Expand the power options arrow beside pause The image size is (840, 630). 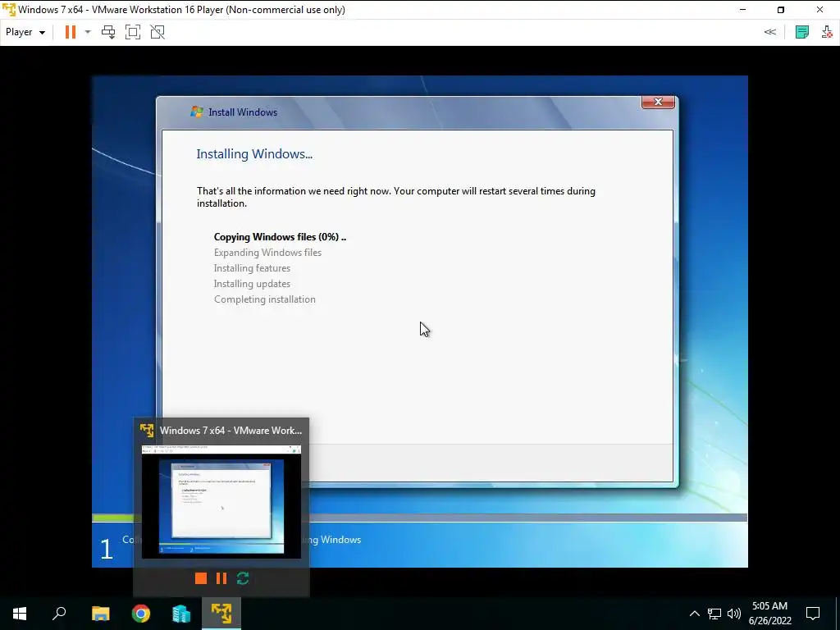[x=88, y=32]
